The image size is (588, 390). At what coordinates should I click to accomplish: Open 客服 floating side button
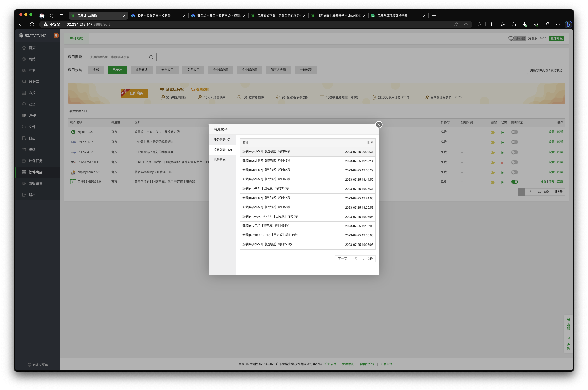coord(569,324)
